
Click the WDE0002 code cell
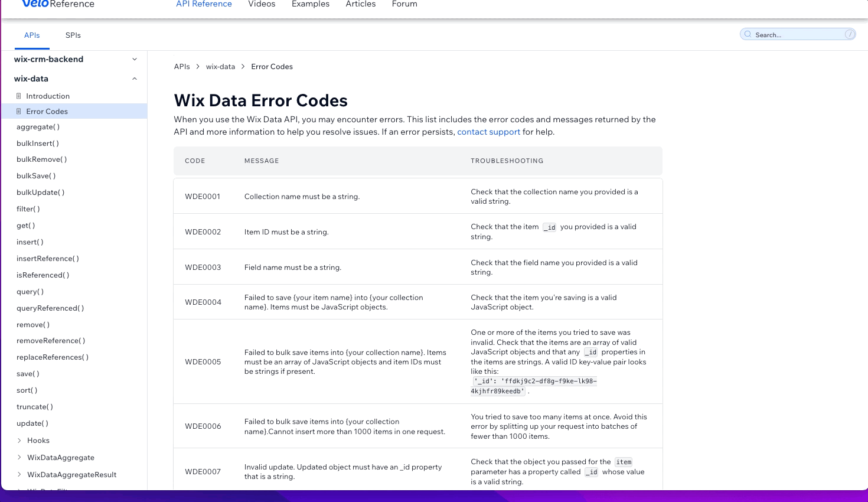[x=203, y=232]
